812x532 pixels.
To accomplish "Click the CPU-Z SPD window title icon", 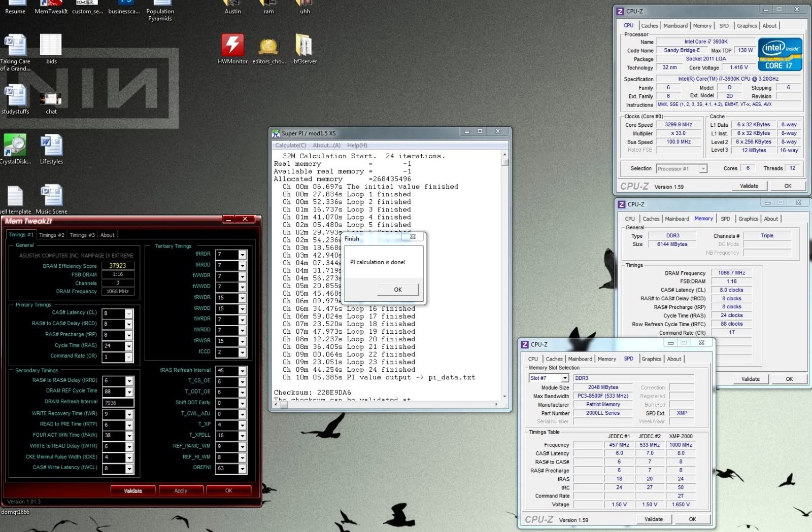I will 525,344.
